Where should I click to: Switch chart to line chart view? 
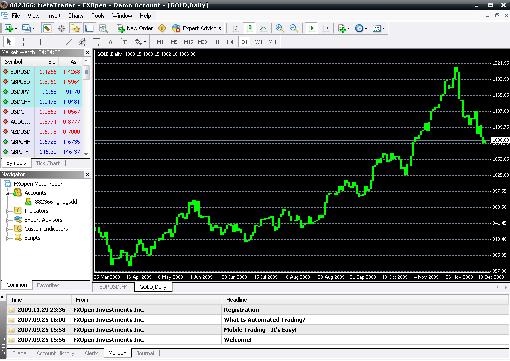coord(263,28)
